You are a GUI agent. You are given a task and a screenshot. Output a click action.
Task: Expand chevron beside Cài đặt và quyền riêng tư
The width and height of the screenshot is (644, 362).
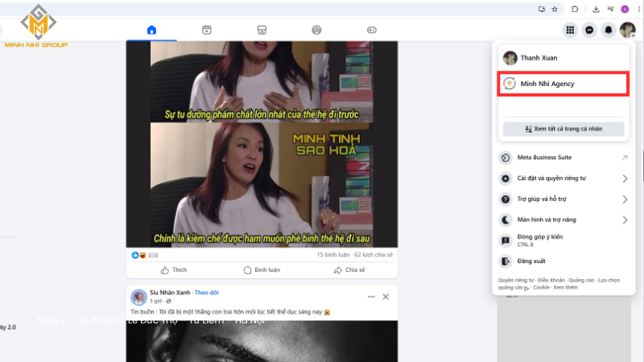625,179
